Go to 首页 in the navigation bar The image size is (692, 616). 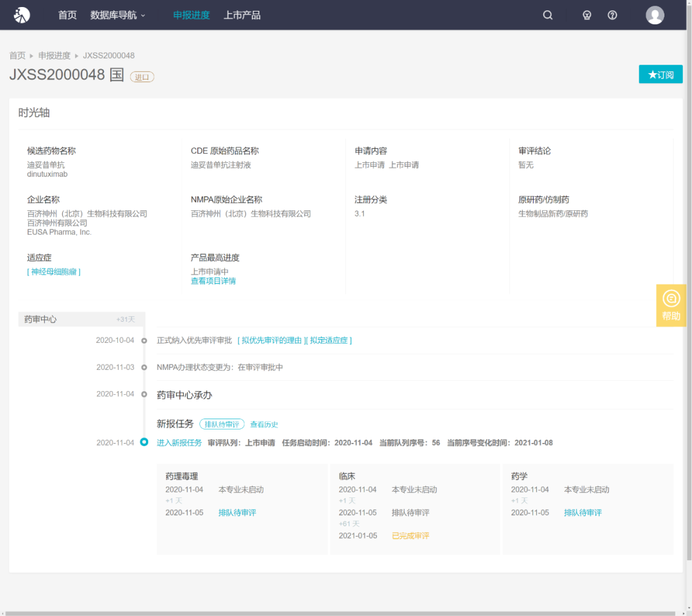(x=67, y=15)
